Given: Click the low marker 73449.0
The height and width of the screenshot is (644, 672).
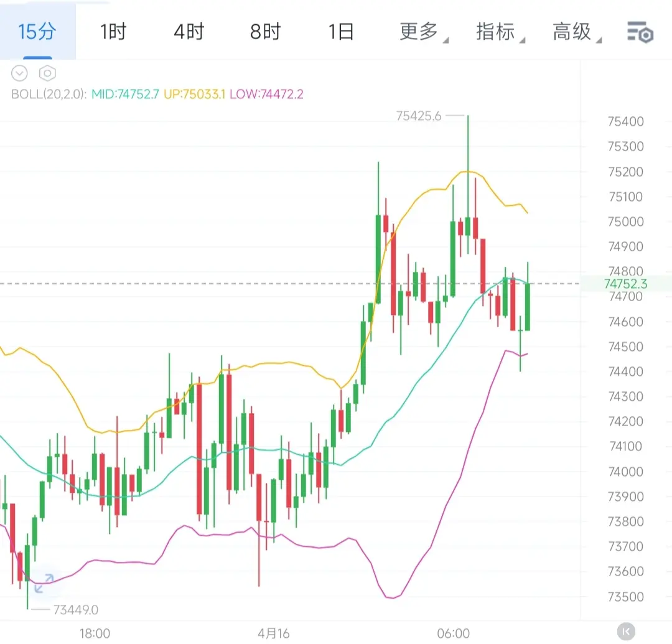Looking at the screenshot, I should [75, 610].
